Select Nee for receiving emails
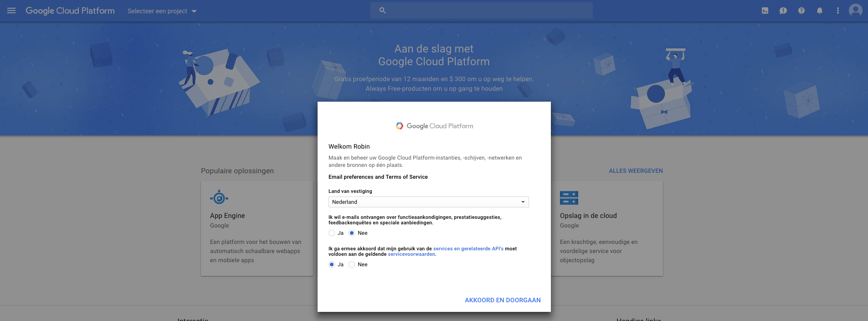 click(352, 233)
